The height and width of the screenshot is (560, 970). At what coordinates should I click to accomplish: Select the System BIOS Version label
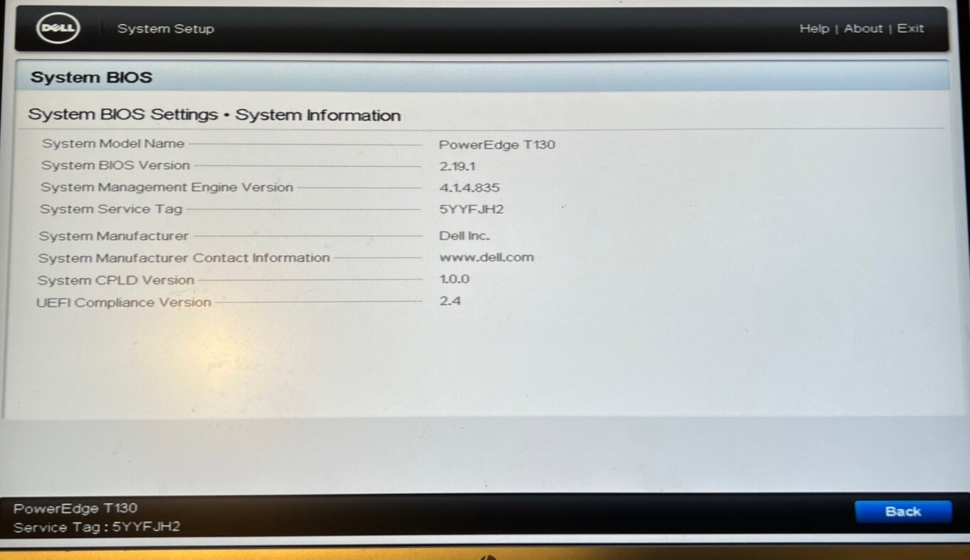click(116, 166)
